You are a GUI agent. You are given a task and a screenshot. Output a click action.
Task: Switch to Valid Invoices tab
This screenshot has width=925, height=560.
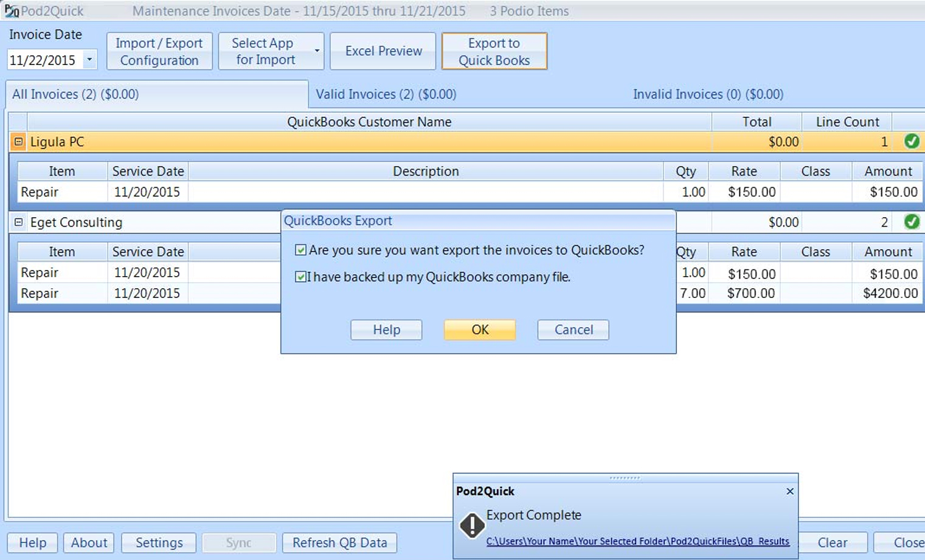pyautogui.click(x=386, y=94)
